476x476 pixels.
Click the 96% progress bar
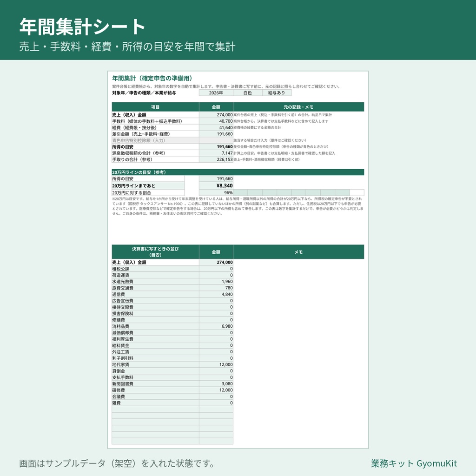(298, 192)
